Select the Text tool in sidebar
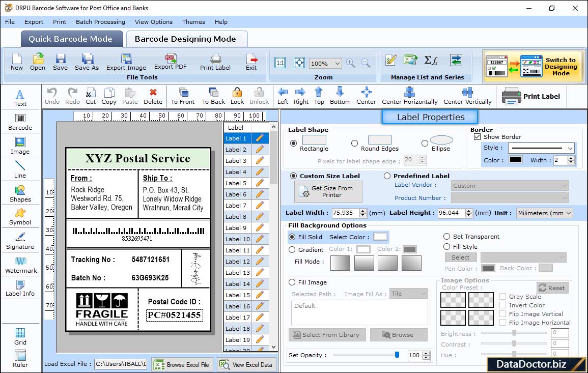The height and width of the screenshot is (373, 588). [20, 98]
